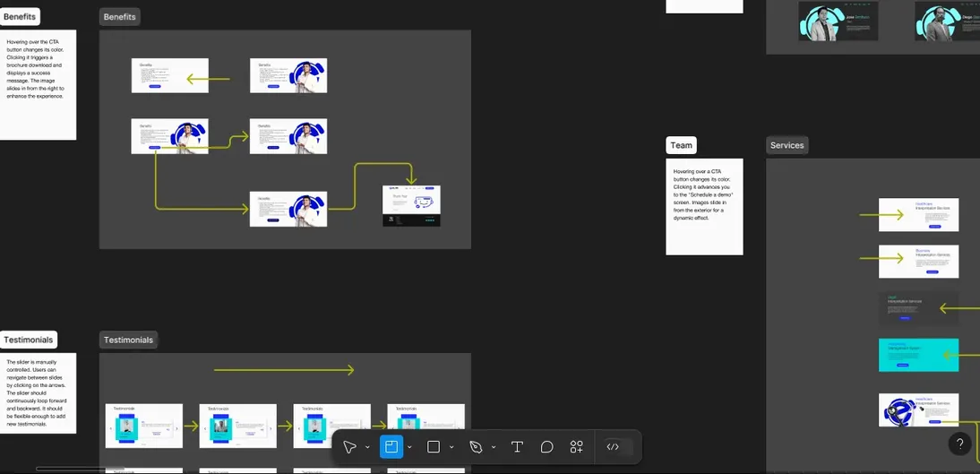This screenshot has width=980, height=474.
Task: Select the white Team section label
Action: (x=681, y=145)
